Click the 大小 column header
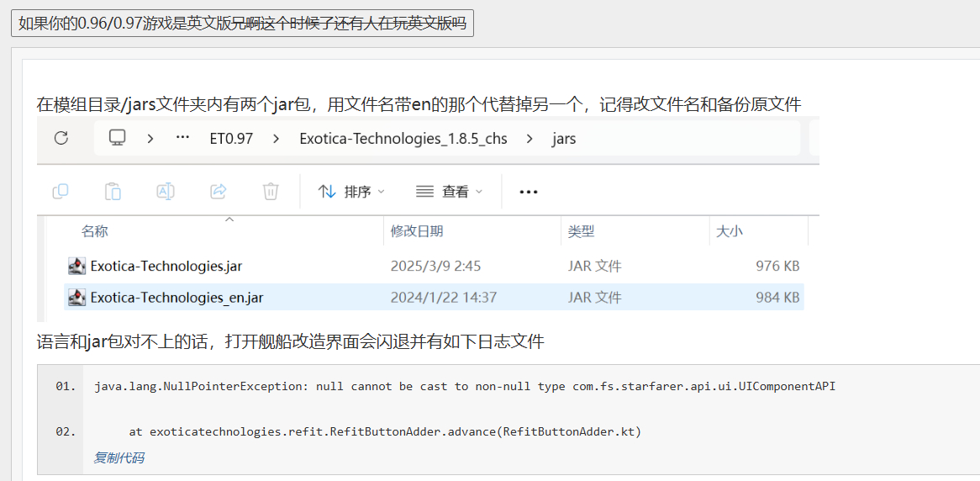 click(x=729, y=231)
